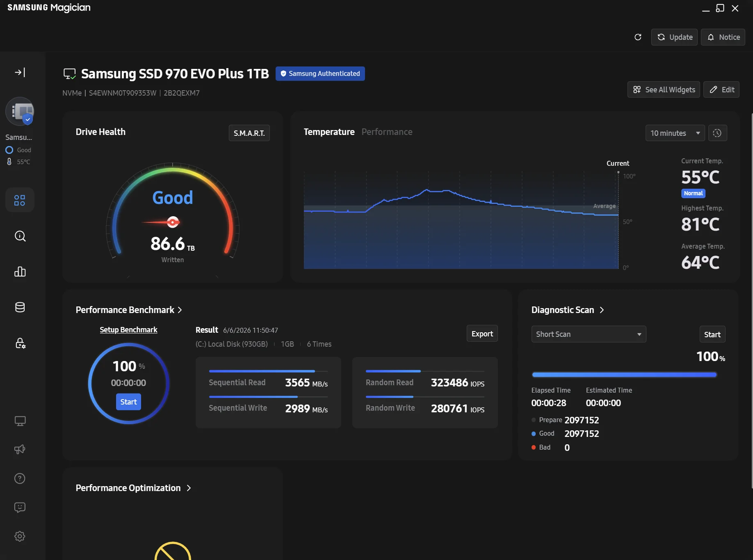Start the diagnostic scan
The width and height of the screenshot is (753, 560).
click(712, 334)
